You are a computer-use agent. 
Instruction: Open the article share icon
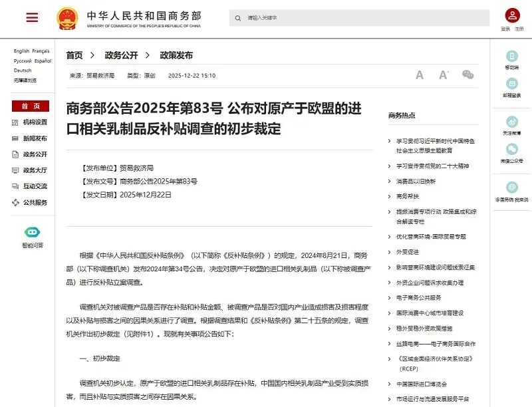(467, 75)
